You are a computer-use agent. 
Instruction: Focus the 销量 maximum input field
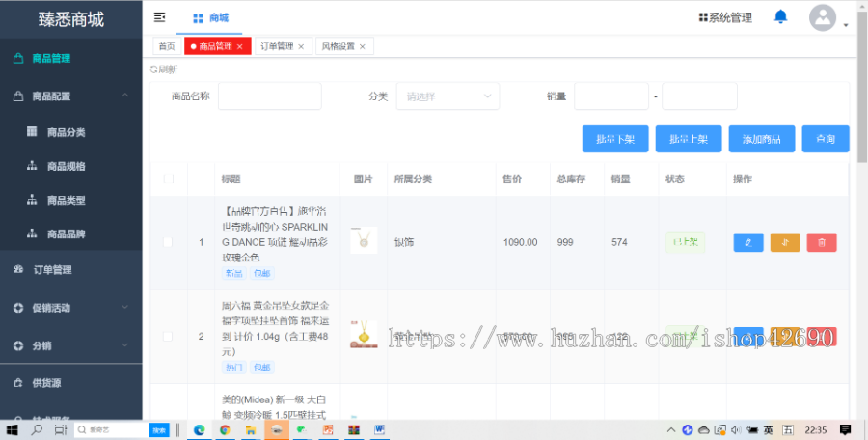700,96
